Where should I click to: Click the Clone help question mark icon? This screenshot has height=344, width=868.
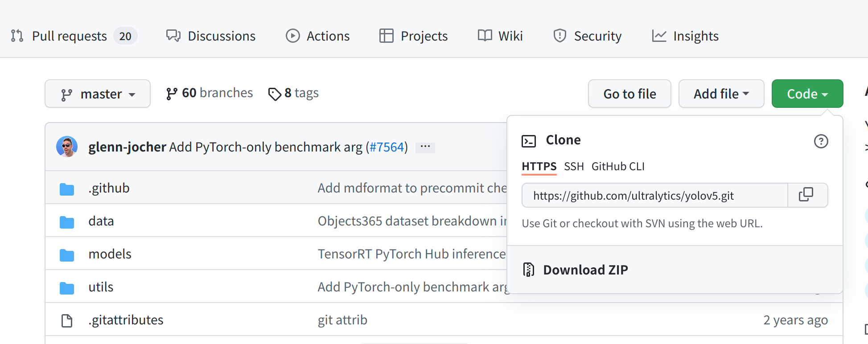tap(821, 141)
